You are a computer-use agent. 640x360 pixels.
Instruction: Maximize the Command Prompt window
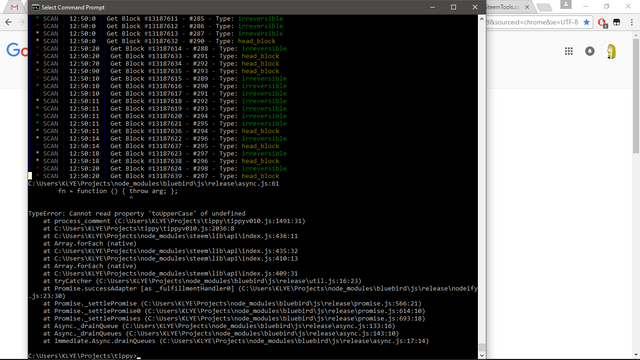453,7
